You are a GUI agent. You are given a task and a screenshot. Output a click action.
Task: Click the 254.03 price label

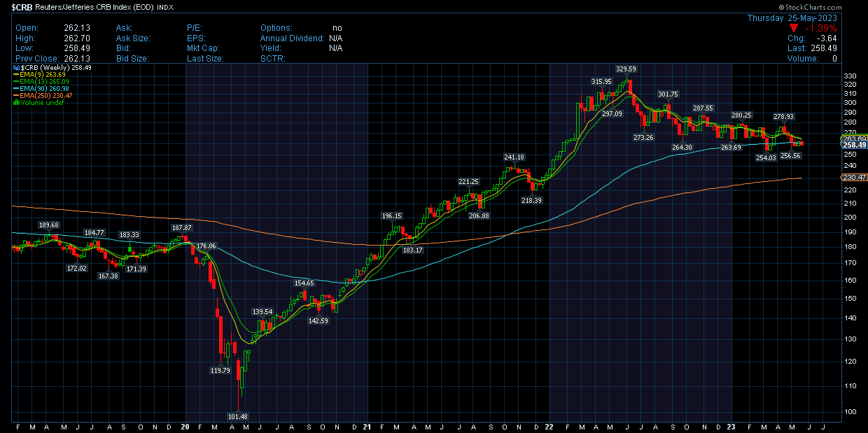(766, 158)
